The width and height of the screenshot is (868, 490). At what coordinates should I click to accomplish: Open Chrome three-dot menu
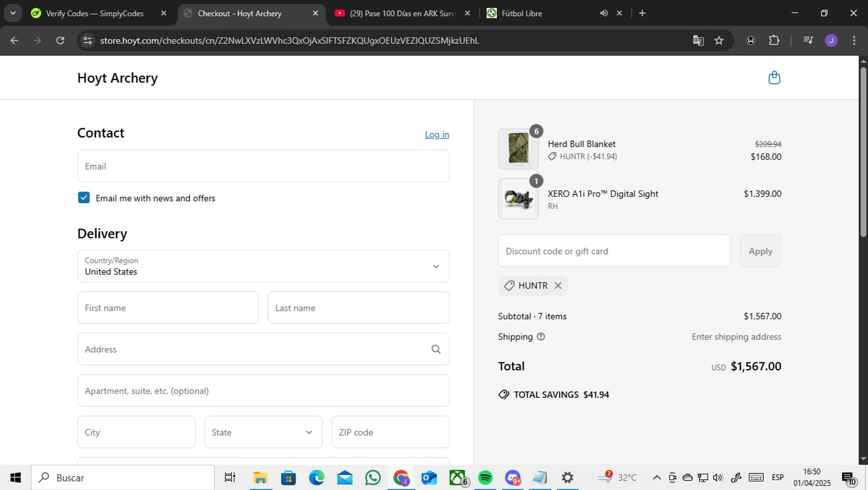coord(854,40)
